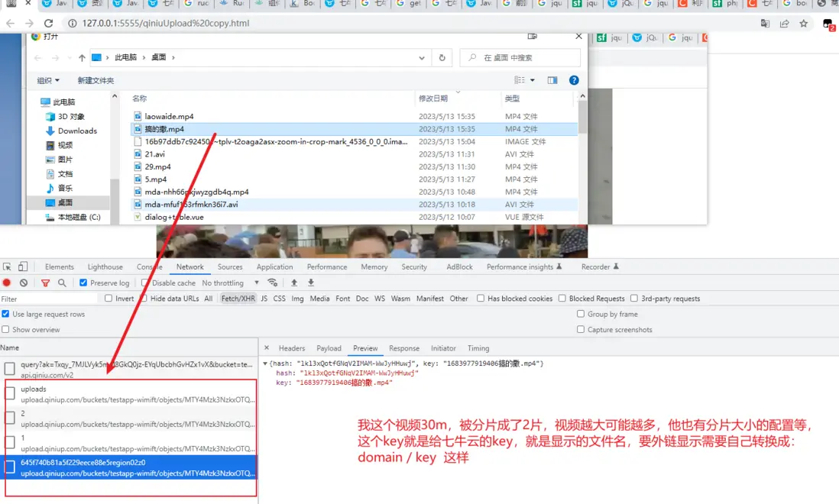Go back with the browser back arrow

[10, 24]
